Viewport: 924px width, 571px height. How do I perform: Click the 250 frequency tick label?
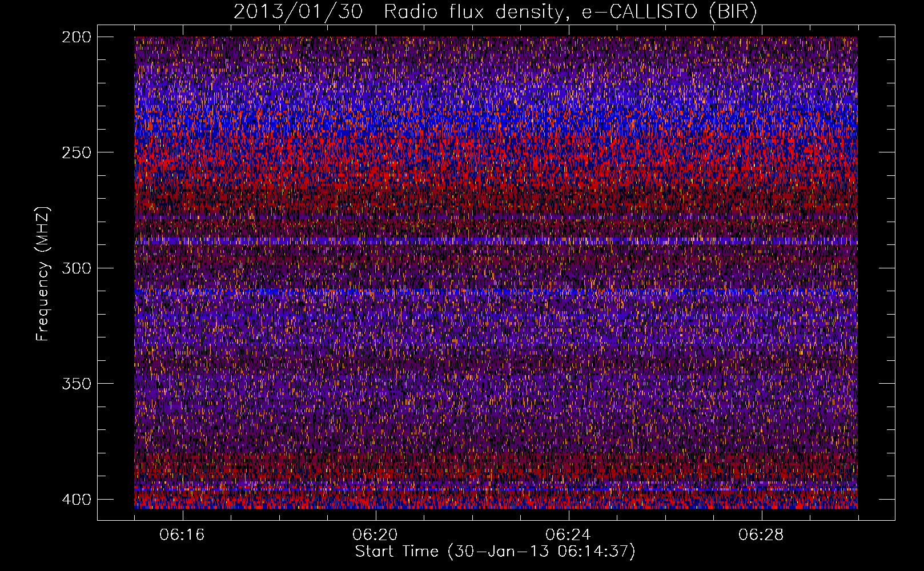(x=76, y=152)
